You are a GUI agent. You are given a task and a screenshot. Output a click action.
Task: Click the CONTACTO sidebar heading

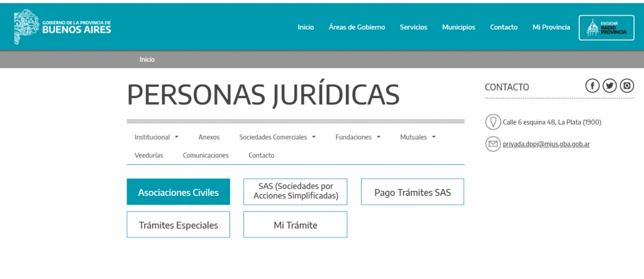click(507, 88)
